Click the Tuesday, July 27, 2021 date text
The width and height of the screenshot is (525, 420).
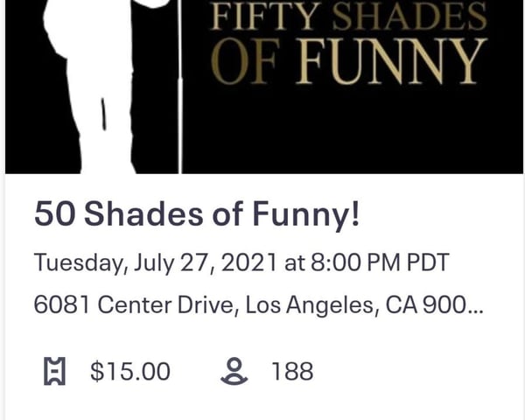click(x=156, y=262)
